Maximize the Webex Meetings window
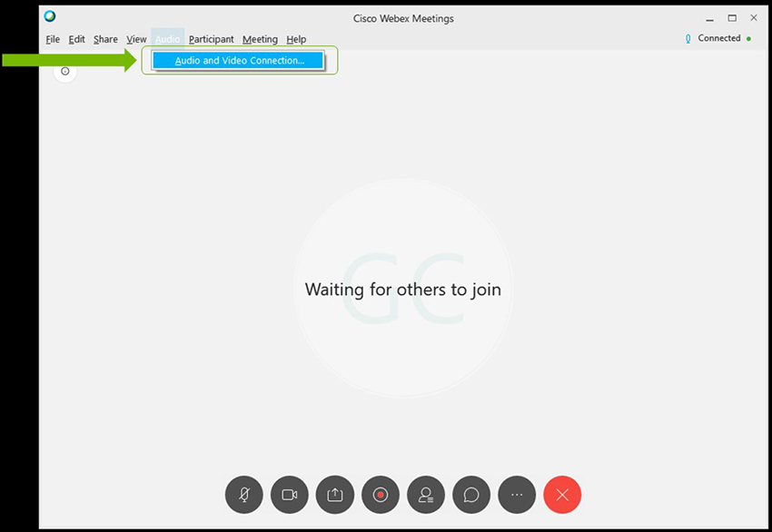 click(732, 17)
